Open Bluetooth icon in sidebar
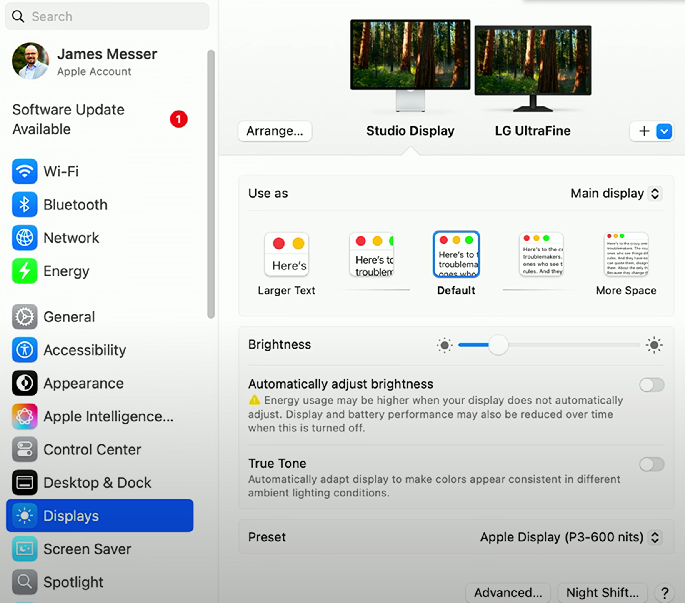The width and height of the screenshot is (685, 603). click(24, 204)
